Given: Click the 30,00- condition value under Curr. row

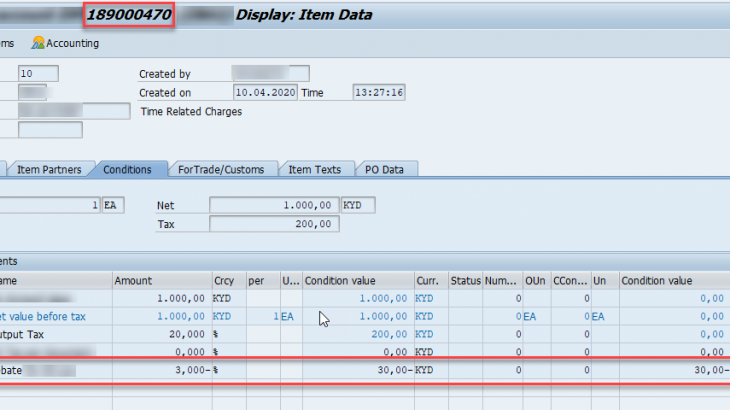Looking at the screenshot, I should [x=395, y=370].
